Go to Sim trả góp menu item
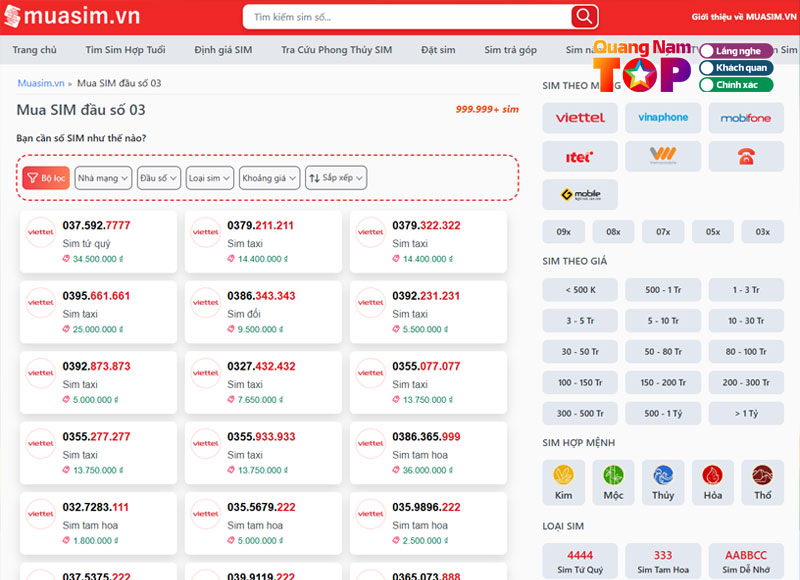The width and height of the screenshot is (800, 580). pyautogui.click(x=510, y=50)
